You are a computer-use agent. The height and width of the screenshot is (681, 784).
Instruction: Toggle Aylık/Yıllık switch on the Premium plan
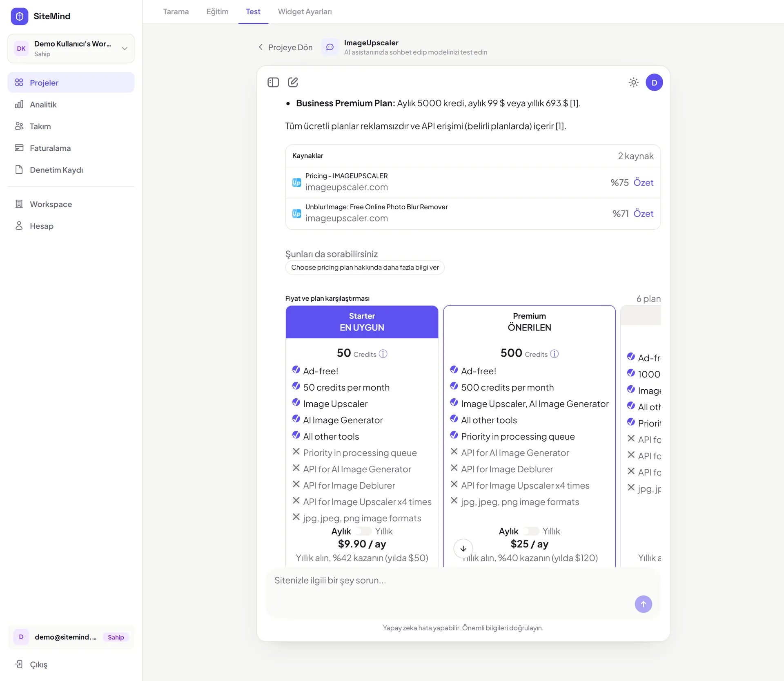pyautogui.click(x=530, y=531)
